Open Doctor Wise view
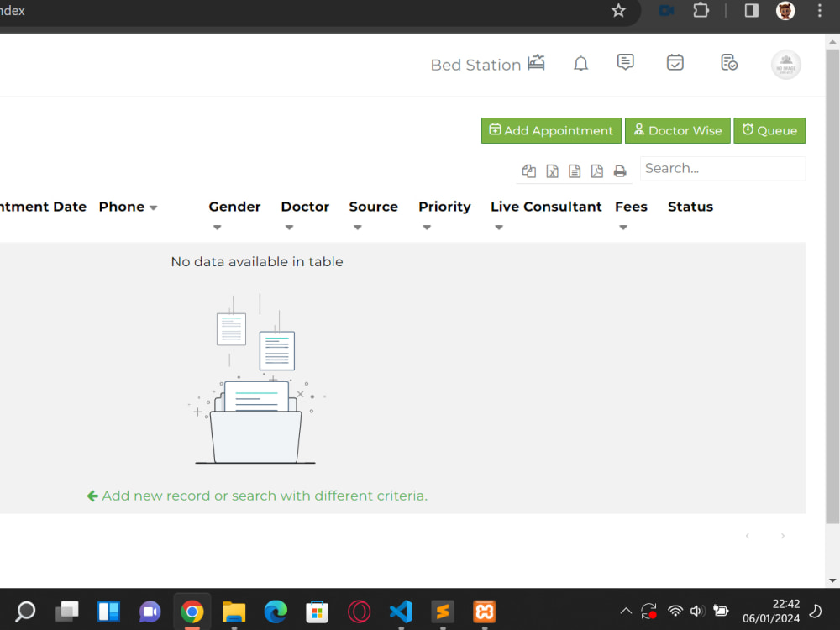The width and height of the screenshot is (840, 630). pos(678,131)
